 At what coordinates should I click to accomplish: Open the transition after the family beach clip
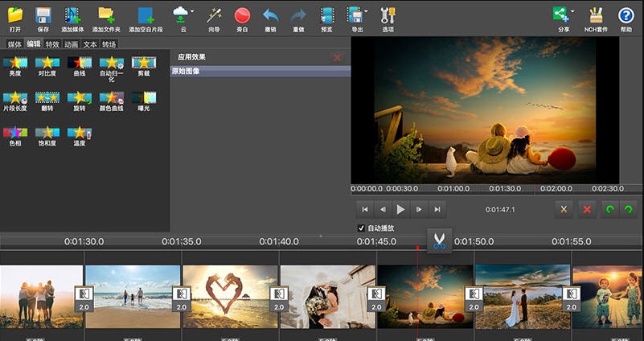[x=182, y=298]
